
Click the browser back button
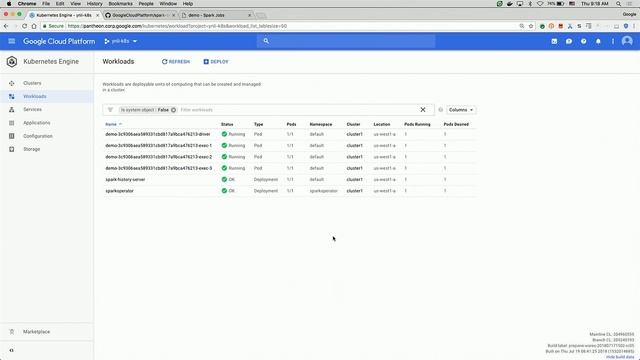(6, 26)
